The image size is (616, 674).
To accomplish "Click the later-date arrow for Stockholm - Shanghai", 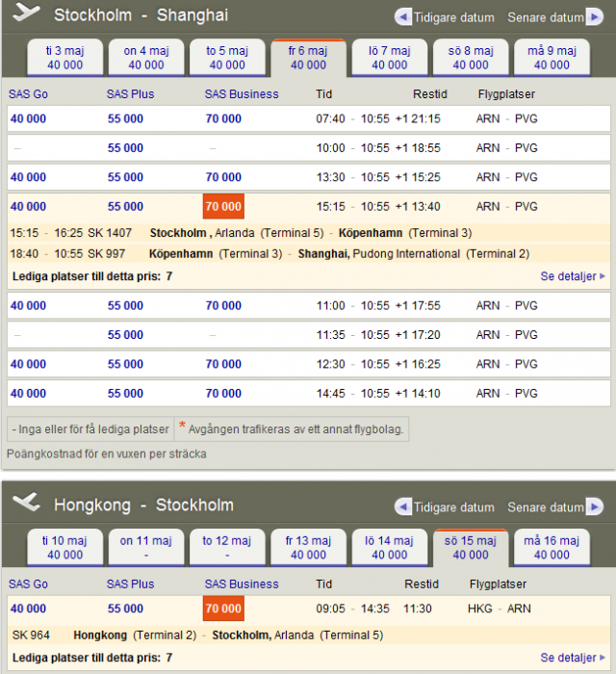I will point(596,17).
